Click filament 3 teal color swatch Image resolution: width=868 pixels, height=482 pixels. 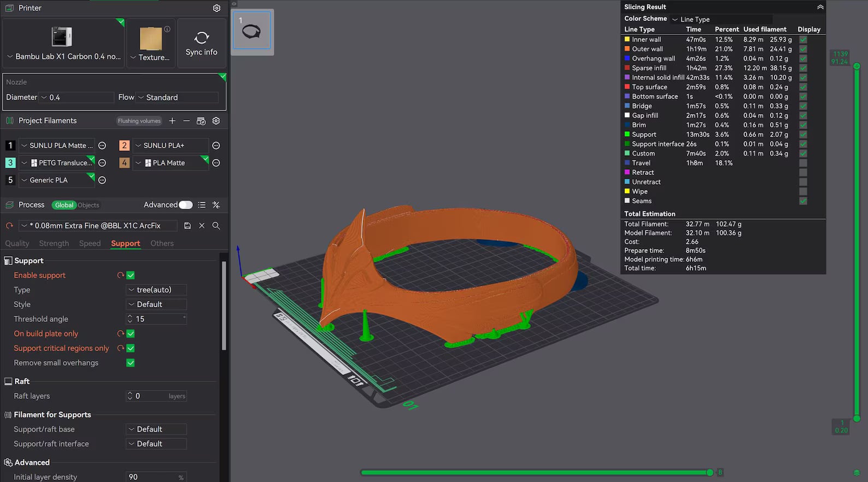click(10, 163)
